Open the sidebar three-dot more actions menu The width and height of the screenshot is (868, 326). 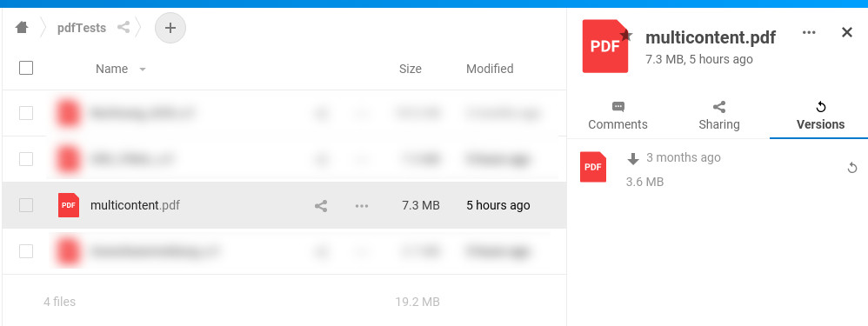coord(809,33)
